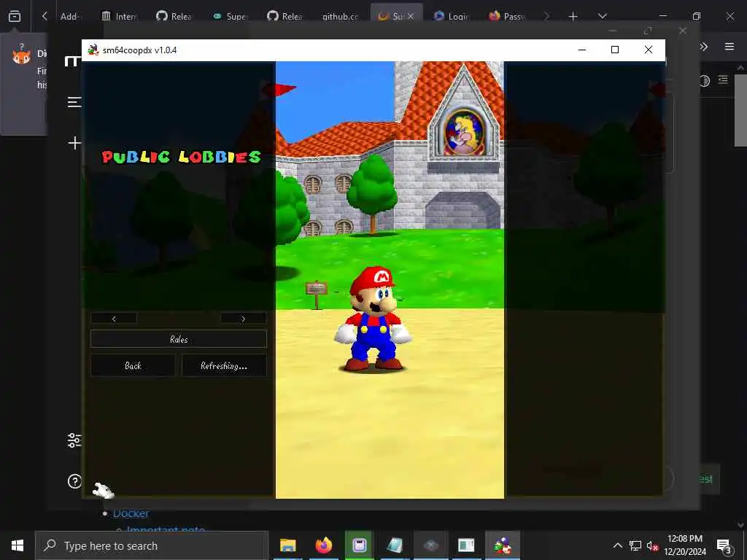747x560 pixels.
Task: Open the gray diamond app on taskbar
Action: click(x=430, y=545)
